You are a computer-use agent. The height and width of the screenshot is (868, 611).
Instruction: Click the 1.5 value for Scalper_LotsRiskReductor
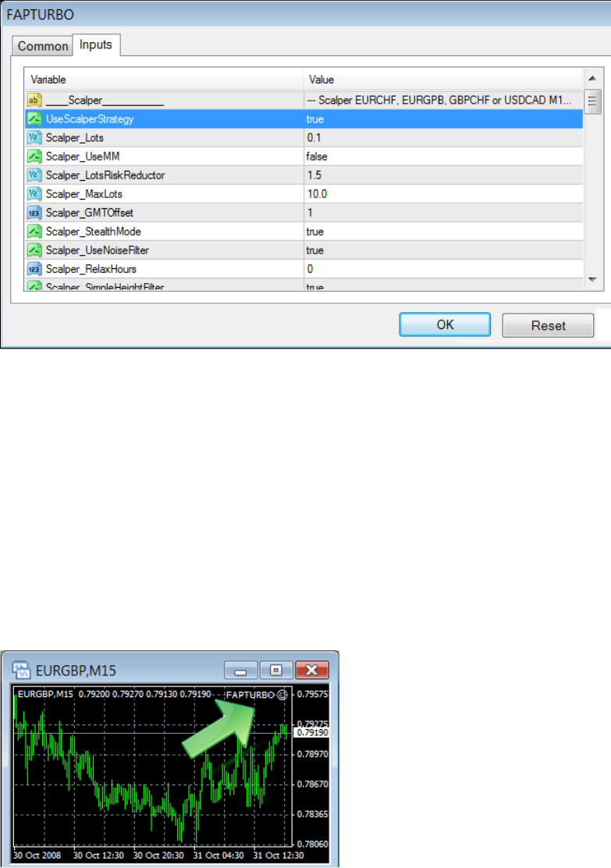click(x=314, y=175)
